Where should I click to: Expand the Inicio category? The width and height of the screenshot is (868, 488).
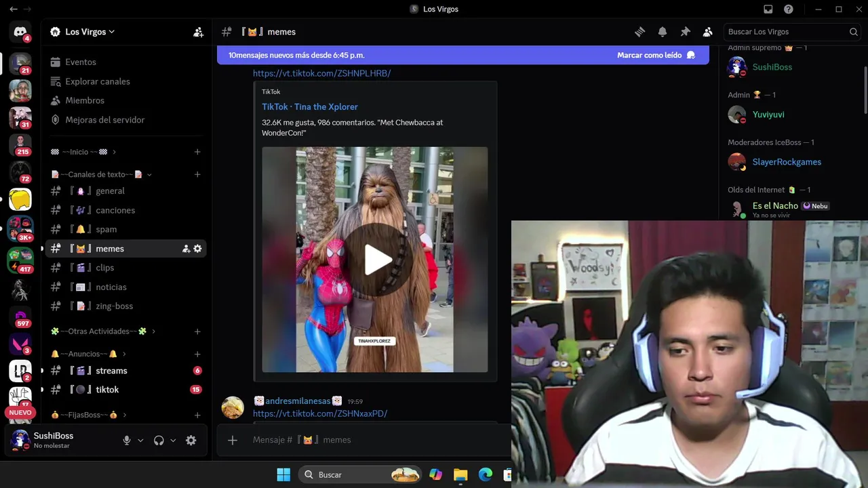click(x=83, y=152)
